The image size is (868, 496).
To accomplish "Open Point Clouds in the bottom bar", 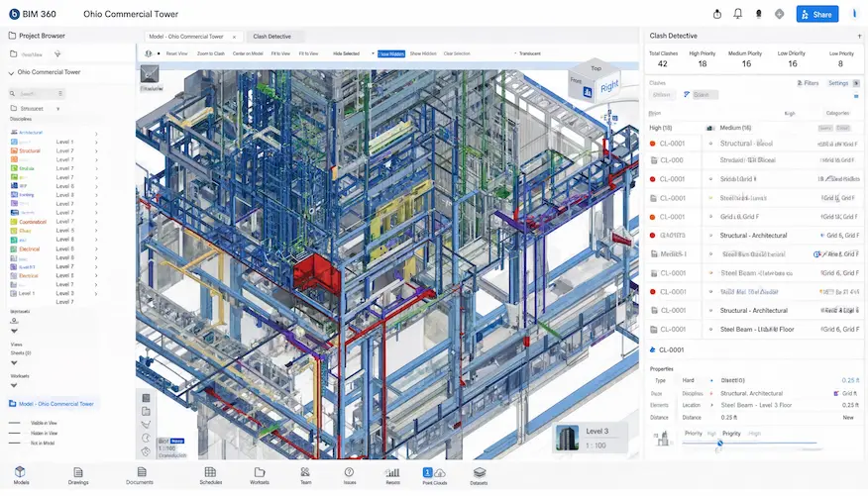I will click(435, 475).
